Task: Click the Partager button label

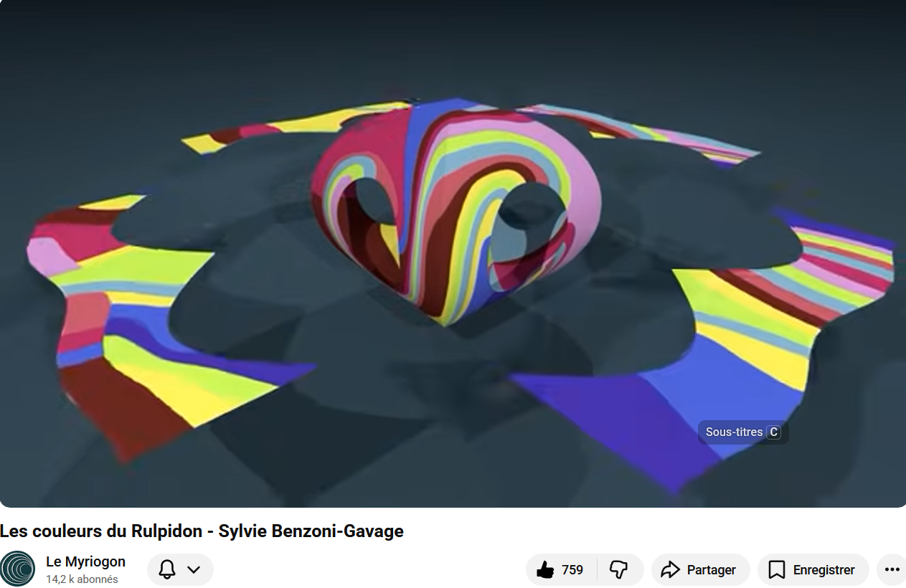Action: coord(711,570)
